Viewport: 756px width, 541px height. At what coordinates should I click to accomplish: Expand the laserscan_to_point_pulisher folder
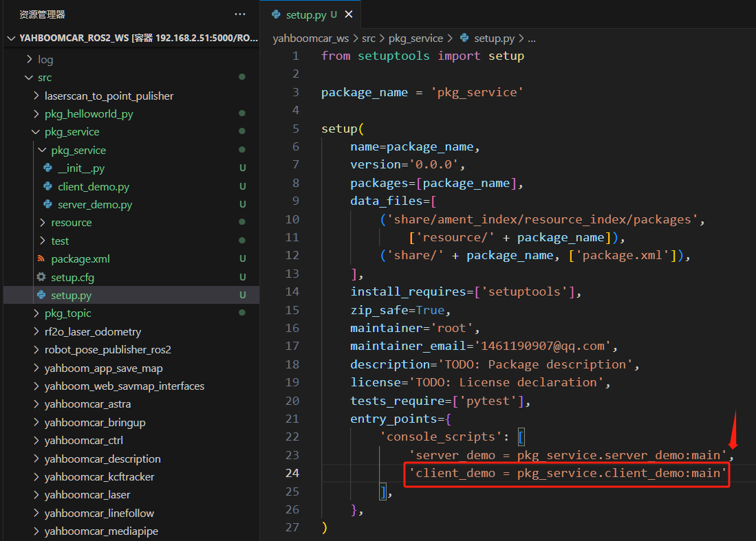[x=36, y=96]
